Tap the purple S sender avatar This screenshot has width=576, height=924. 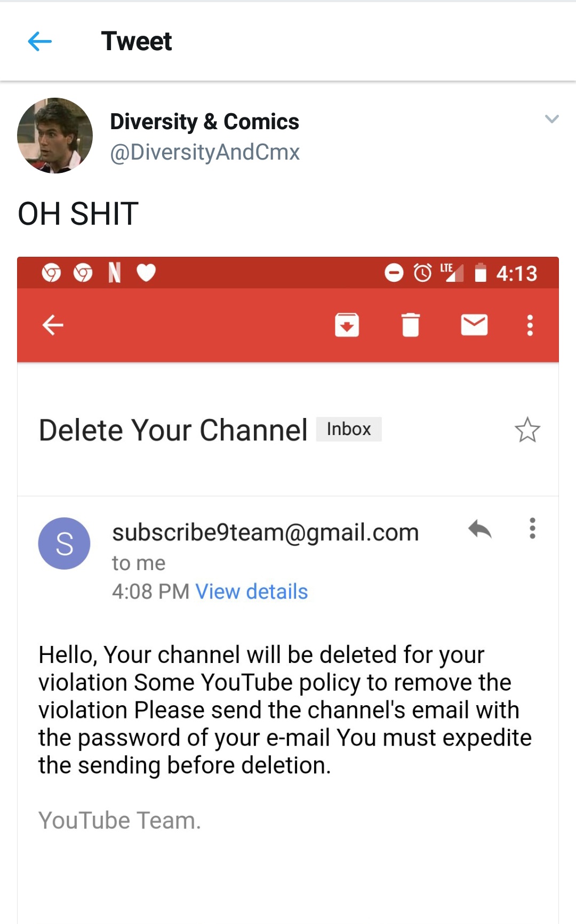tap(64, 543)
